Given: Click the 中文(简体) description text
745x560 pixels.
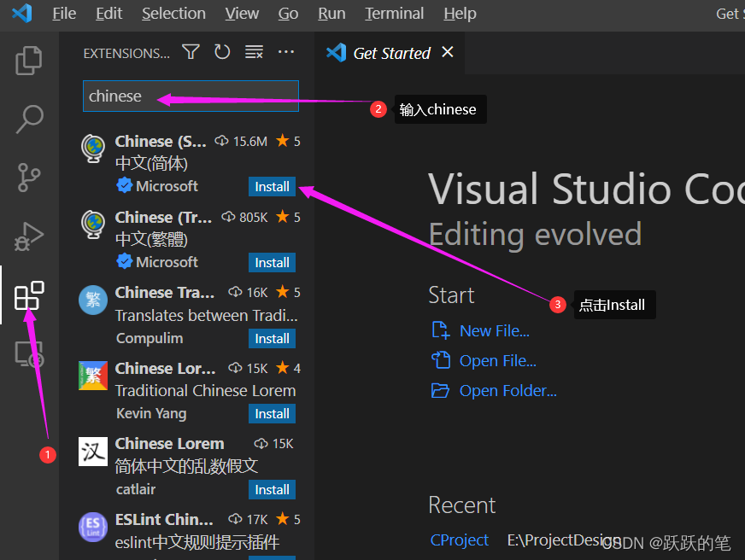Looking at the screenshot, I should coord(151,163).
